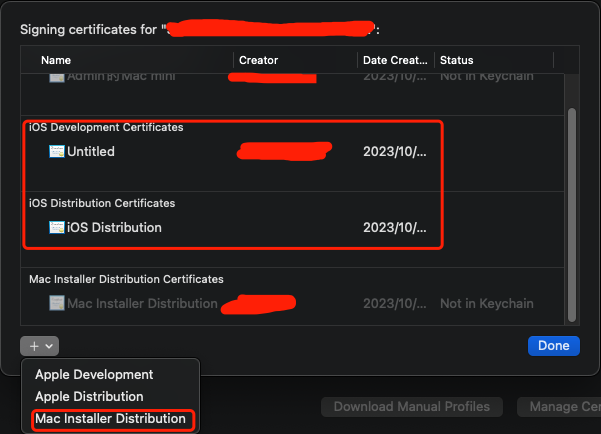Viewport: 601px width, 434px height.
Task: Click the date of the Untitled certificate
Action: (395, 151)
